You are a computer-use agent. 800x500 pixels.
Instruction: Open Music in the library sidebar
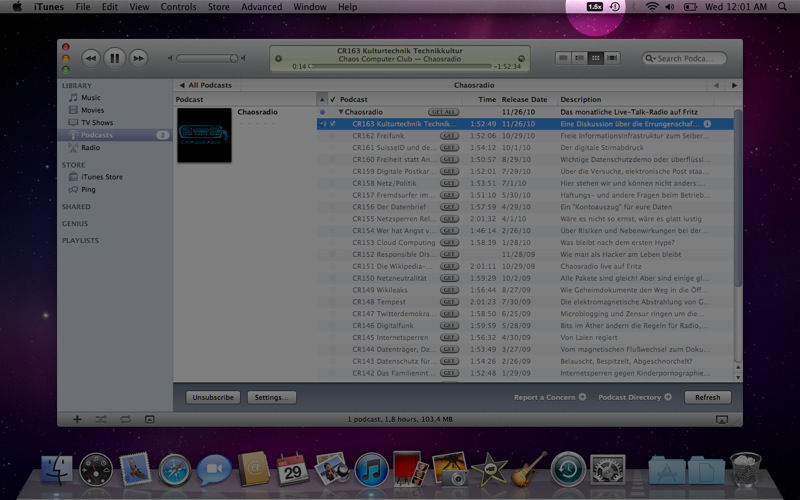coord(91,97)
